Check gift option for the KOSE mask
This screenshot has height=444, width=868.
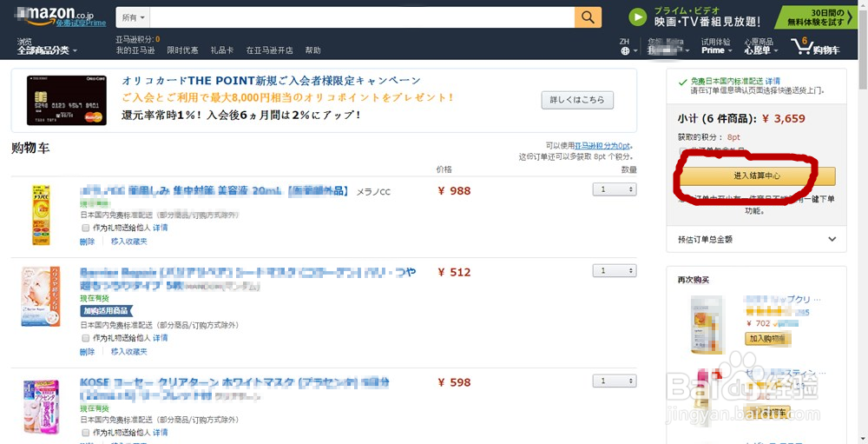(85, 433)
